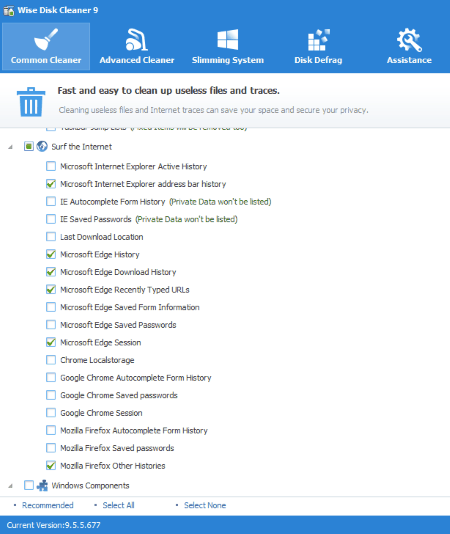
Task: Check Google Chrome Saved passwords
Action: pyautogui.click(x=51, y=395)
